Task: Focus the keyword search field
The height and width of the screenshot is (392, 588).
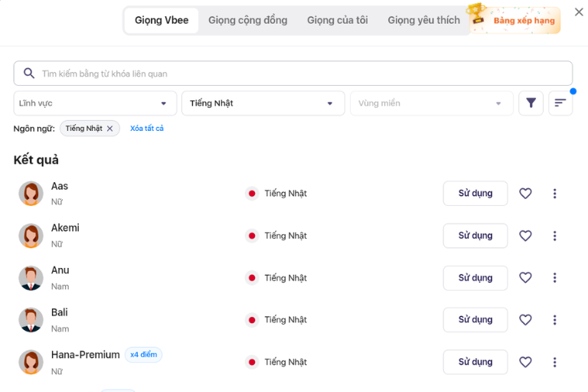Action: [x=293, y=73]
